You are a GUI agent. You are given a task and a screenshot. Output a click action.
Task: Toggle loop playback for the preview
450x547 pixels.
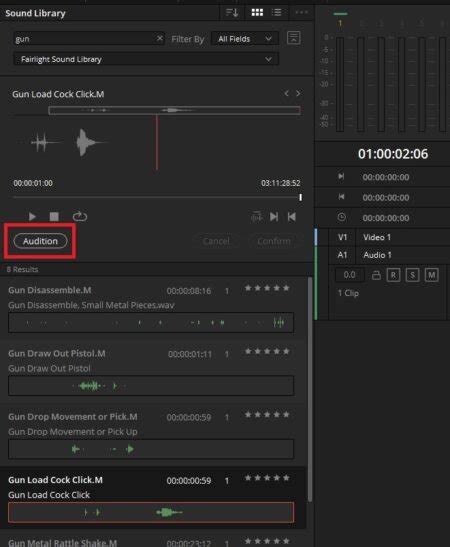80,217
